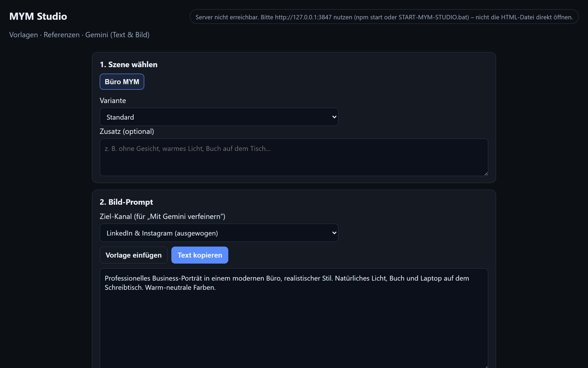Click into the Zusatz (optional) text area
The height and width of the screenshot is (368, 588).
click(294, 157)
